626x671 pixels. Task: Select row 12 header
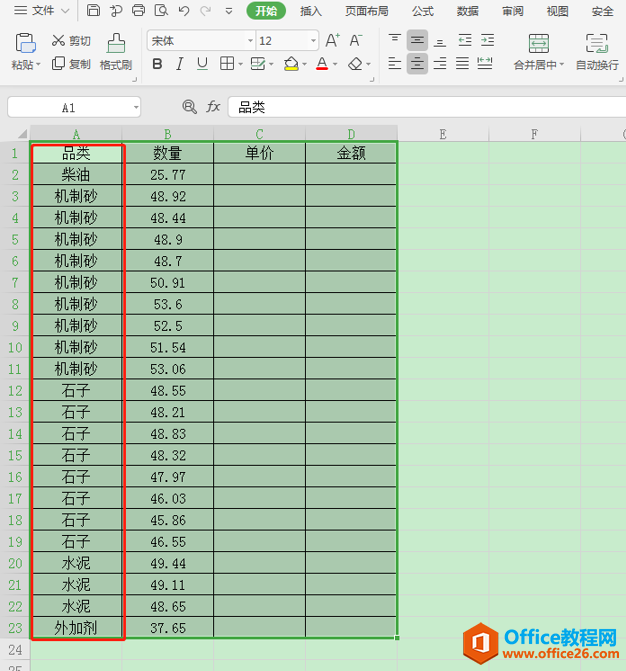pyautogui.click(x=15, y=390)
